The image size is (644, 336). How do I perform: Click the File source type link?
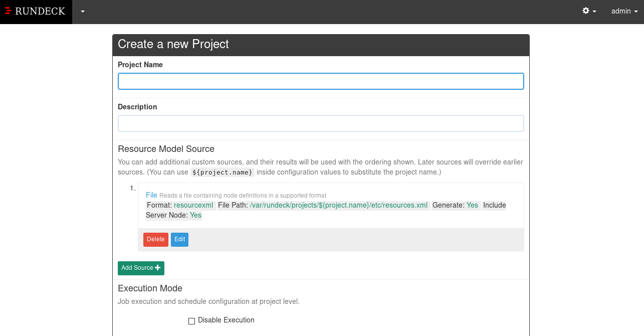click(x=151, y=195)
